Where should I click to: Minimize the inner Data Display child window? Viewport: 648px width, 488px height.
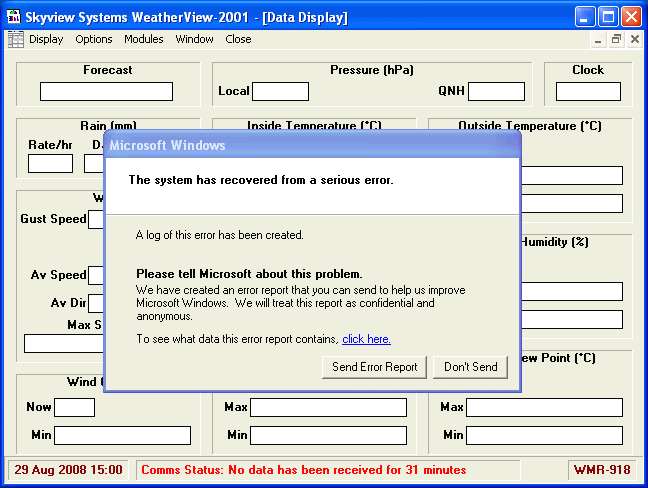598,40
